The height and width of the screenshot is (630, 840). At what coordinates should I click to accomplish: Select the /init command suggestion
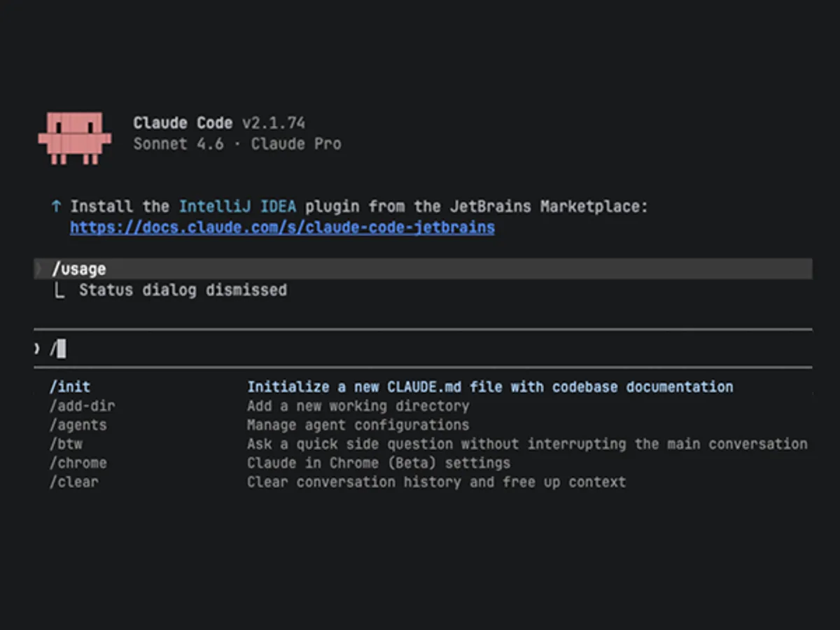pyautogui.click(x=69, y=386)
